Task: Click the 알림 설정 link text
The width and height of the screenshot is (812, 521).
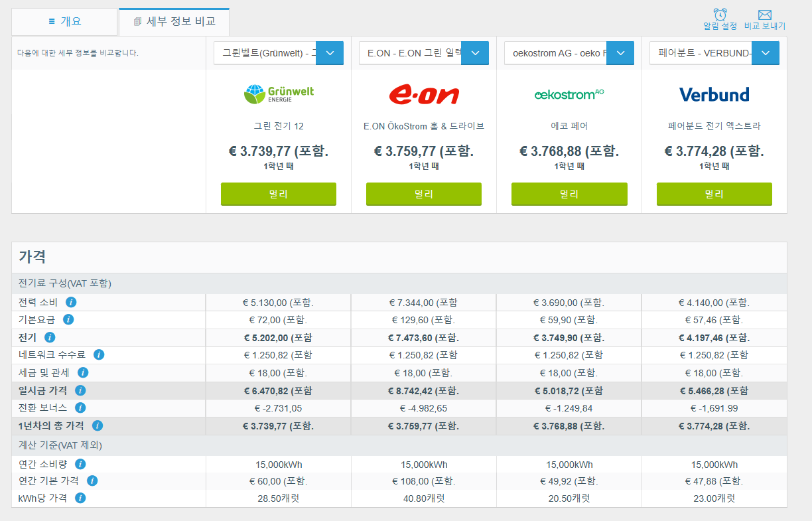Action: pos(720,26)
